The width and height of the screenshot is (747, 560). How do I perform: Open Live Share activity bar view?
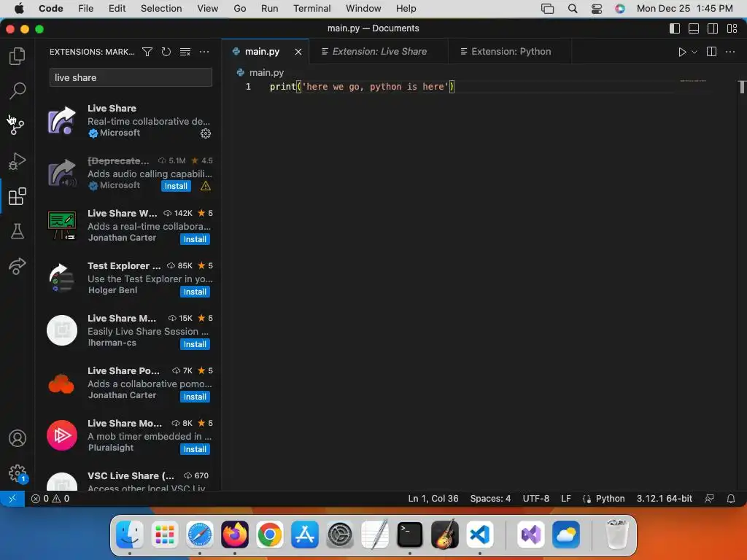pos(18,266)
